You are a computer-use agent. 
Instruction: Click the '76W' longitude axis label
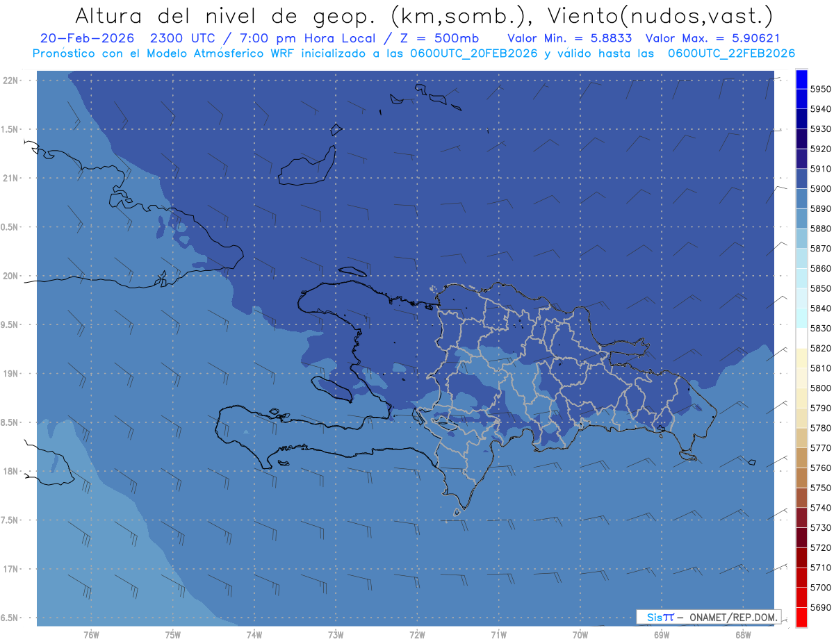(x=91, y=635)
